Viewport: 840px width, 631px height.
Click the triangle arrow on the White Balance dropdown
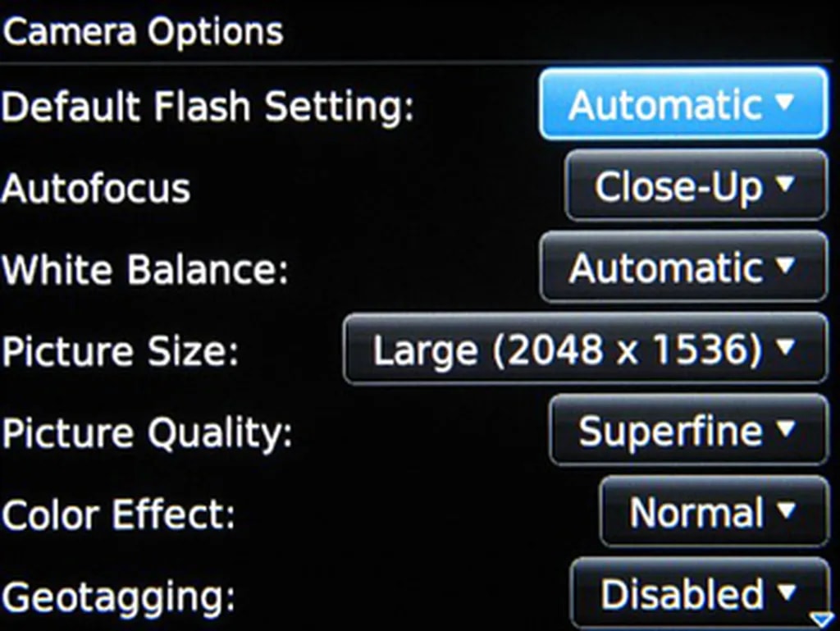click(785, 266)
